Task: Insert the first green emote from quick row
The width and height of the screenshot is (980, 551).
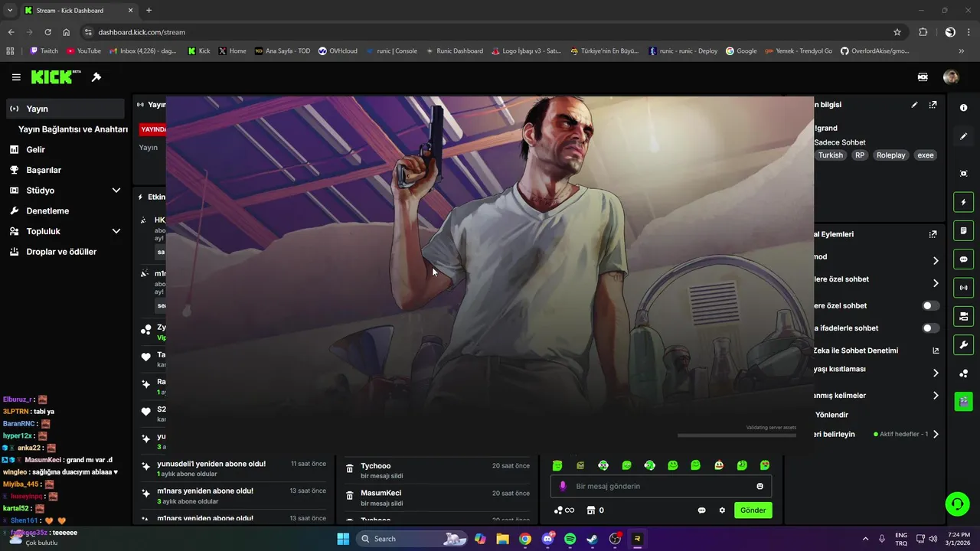Action: pyautogui.click(x=557, y=465)
